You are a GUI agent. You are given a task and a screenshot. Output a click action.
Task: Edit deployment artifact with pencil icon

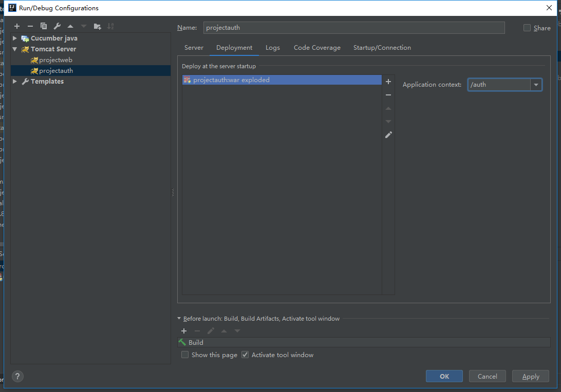pyautogui.click(x=388, y=135)
